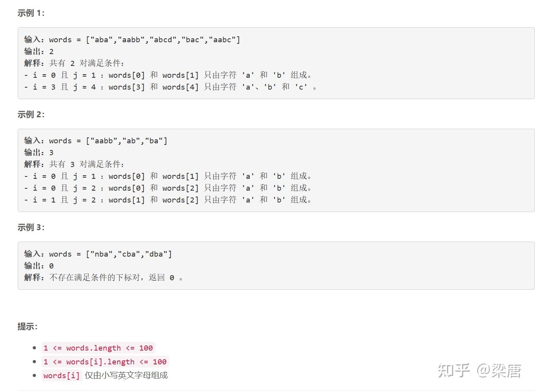Screen dimensions: 535x392
Task: Click the 示例 3 heading
Action: pos(31,227)
